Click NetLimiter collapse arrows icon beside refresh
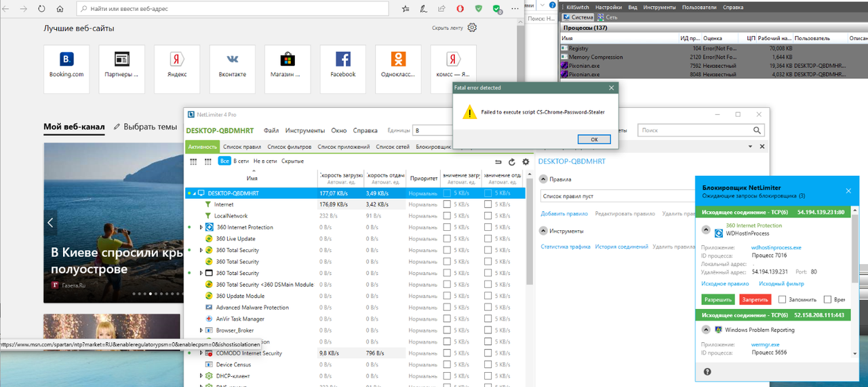Screen dimensions: 868x387 coord(499,162)
